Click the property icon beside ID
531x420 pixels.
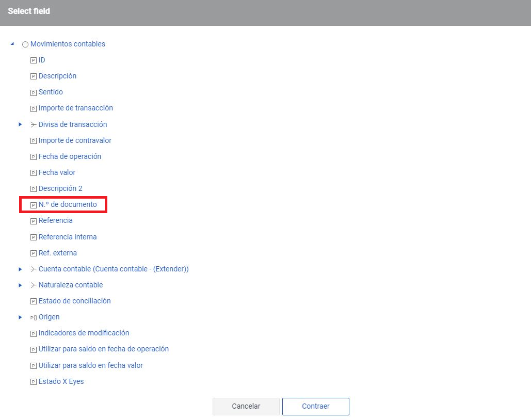pos(34,60)
